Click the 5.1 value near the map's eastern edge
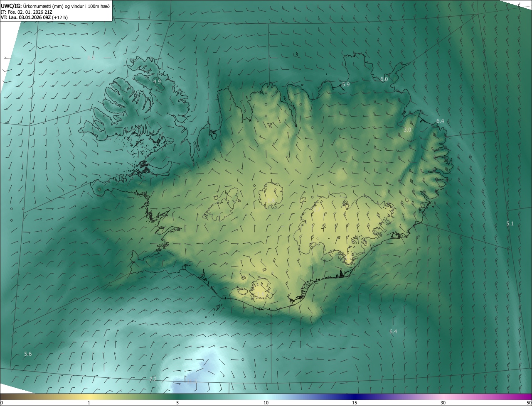 tap(510, 223)
